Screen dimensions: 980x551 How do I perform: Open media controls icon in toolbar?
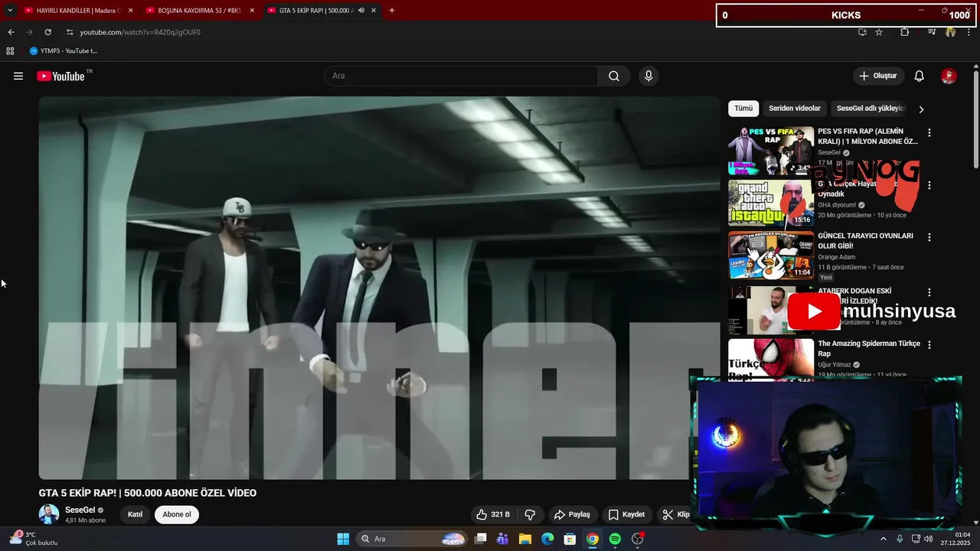932,32
